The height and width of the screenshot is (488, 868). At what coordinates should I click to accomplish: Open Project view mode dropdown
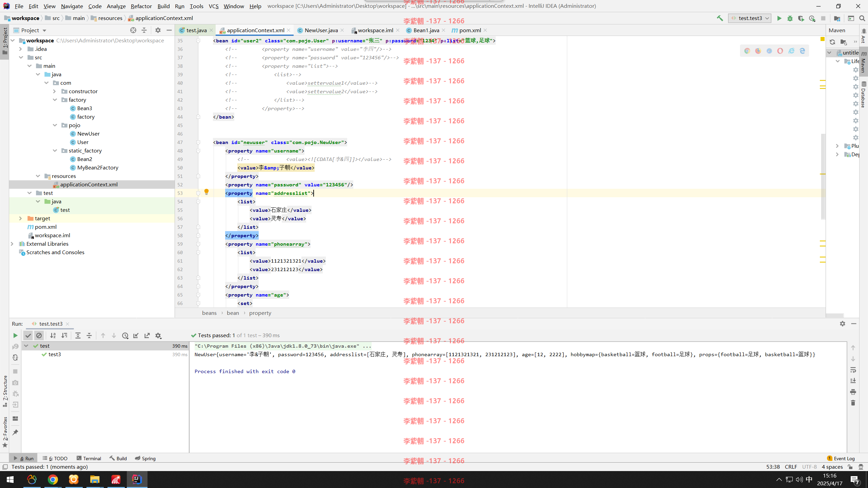[x=44, y=30]
